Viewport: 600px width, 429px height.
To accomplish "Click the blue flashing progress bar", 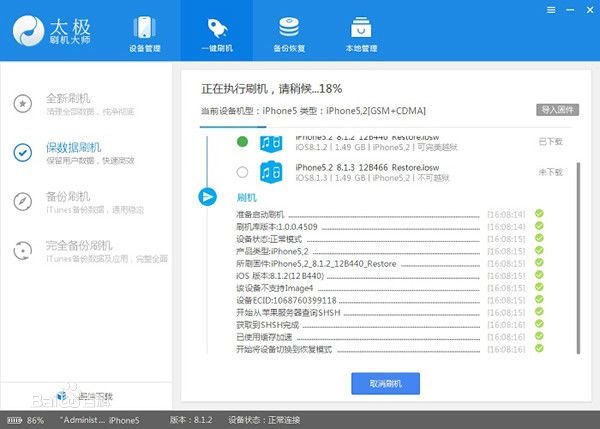I will coord(233,127).
